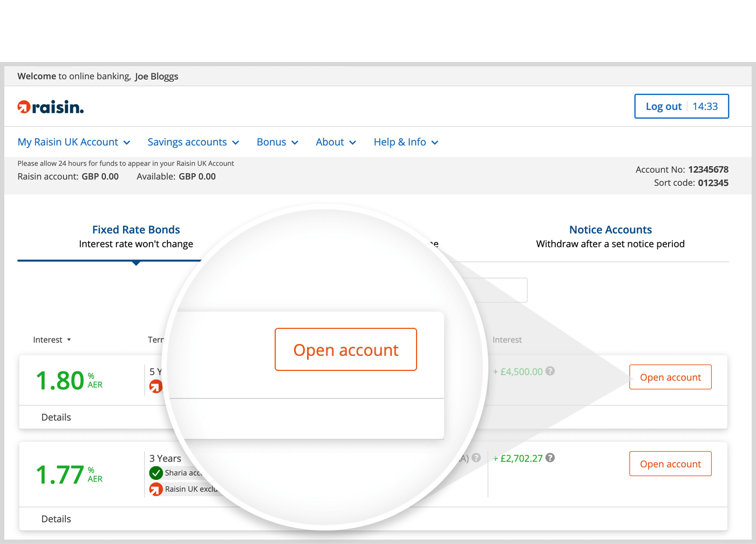The image size is (756, 544).
Task: Click the green Sharia account checkmark icon
Action: point(156,473)
